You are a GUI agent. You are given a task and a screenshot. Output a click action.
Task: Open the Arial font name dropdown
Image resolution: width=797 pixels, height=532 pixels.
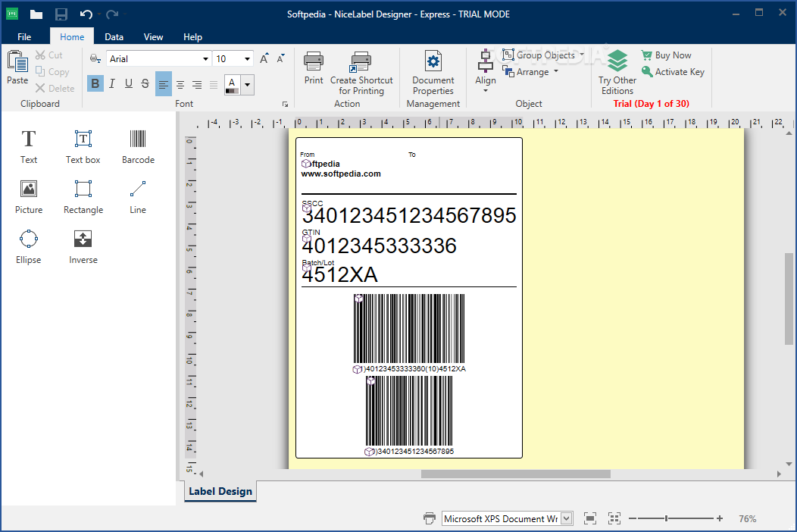coord(205,59)
